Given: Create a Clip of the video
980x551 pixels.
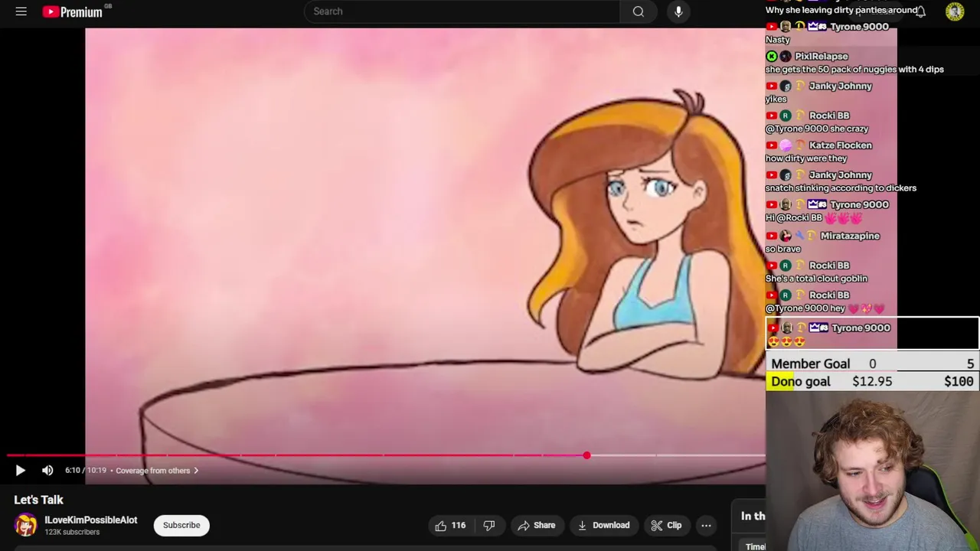Looking at the screenshot, I should (666, 525).
